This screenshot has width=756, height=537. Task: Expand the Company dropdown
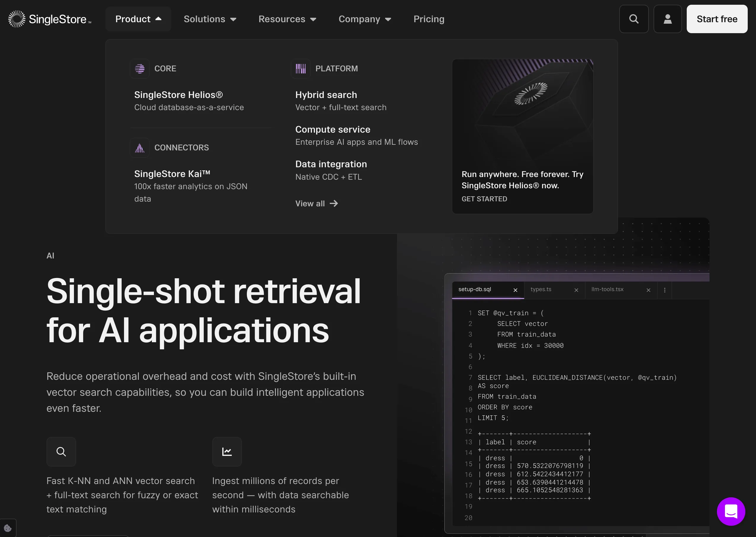coord(365,19)
